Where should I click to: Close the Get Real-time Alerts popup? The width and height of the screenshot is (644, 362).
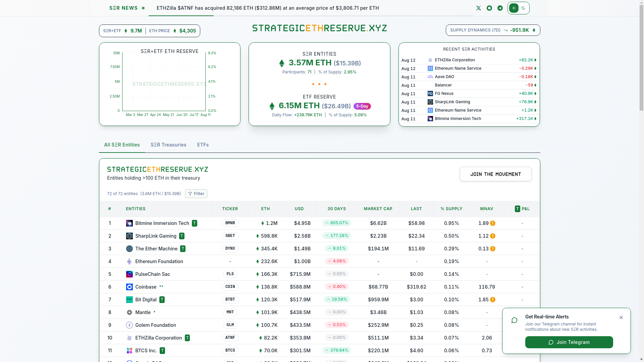coord(621,317)
